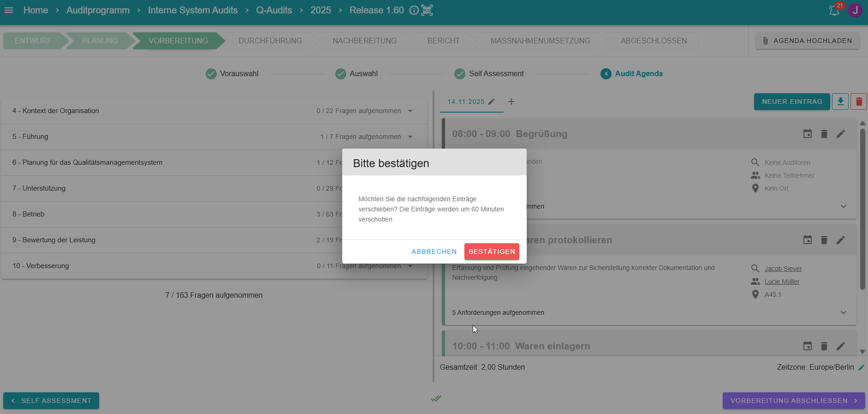The width and height of the screenshot is (868, 414).
Task: Open the Jacob Siever auditor link
Action: click(783, 269)
